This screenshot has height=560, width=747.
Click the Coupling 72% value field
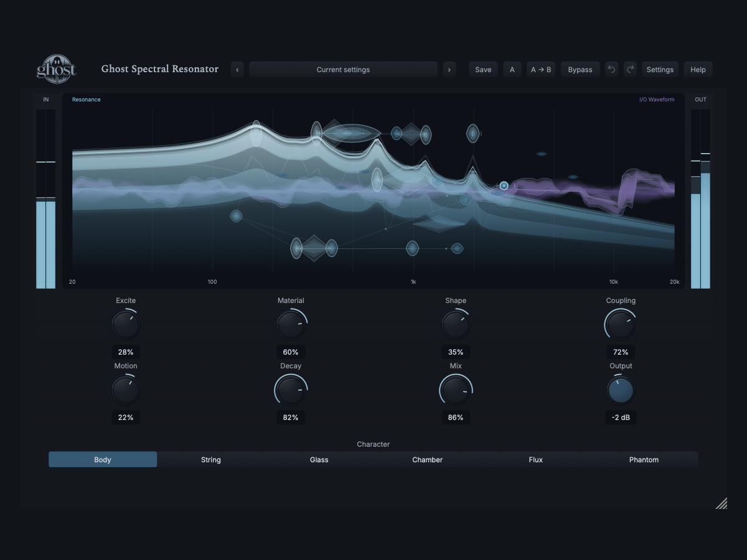621,352
